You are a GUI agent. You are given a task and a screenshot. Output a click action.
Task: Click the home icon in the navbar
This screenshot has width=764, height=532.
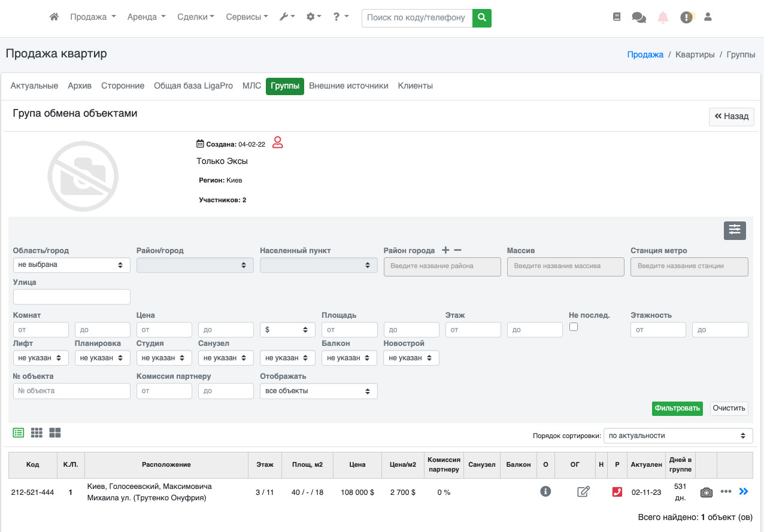click(x=54, y=17)
